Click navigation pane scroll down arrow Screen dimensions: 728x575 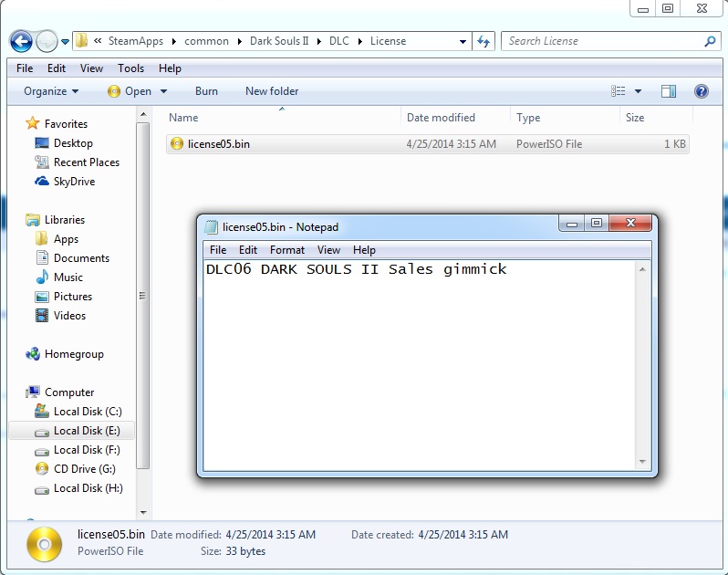pos(143,513)
